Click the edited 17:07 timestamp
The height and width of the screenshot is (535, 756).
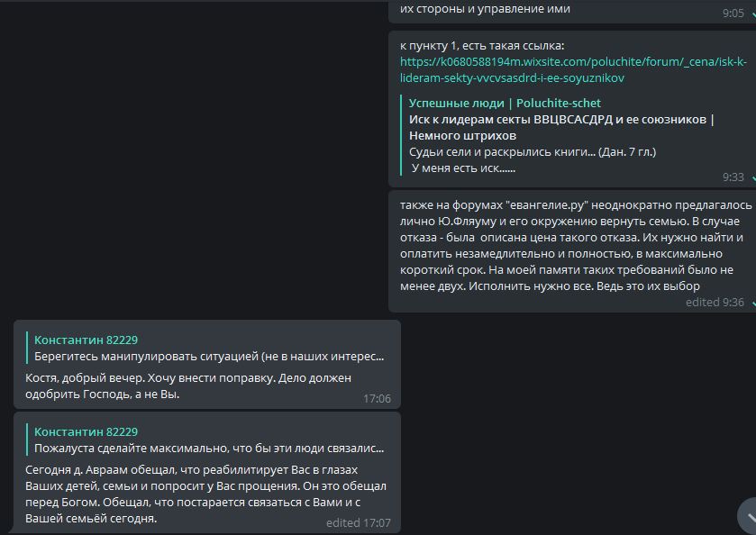click(x=358, y=522)
